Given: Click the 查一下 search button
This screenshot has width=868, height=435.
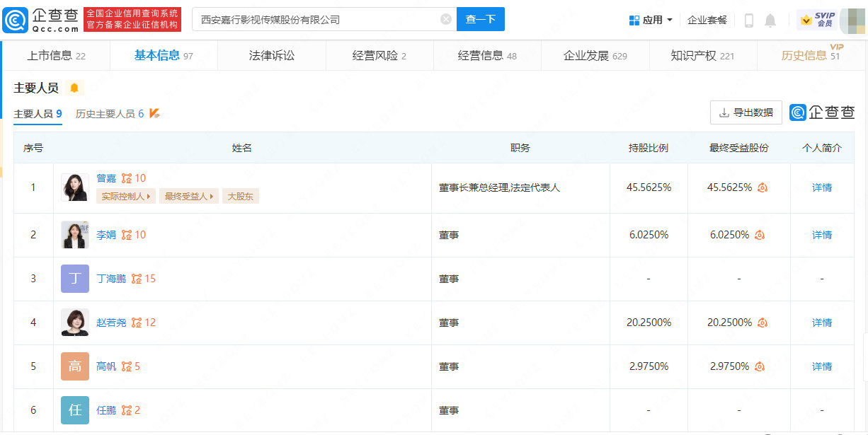Looking at the screenshot, I should tap(481, 19).
